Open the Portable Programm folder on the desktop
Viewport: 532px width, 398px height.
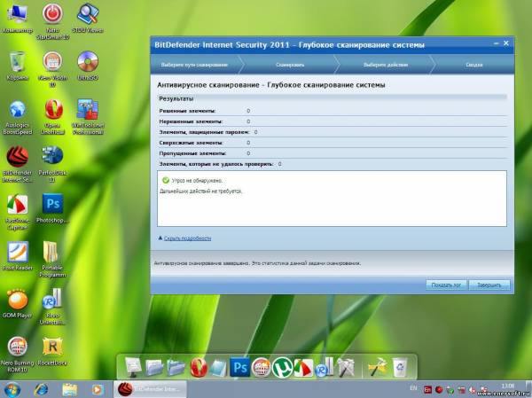(52, 260)
